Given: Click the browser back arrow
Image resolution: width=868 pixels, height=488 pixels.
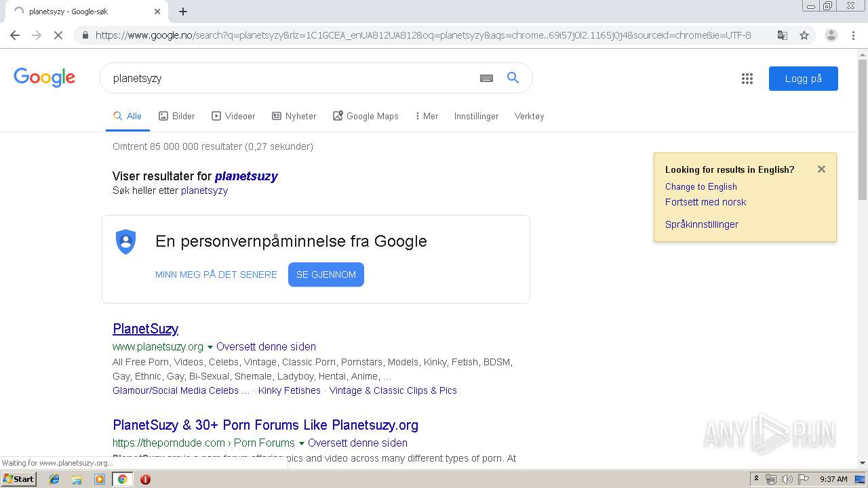Looking at the screenshot, I should (15, 35).
